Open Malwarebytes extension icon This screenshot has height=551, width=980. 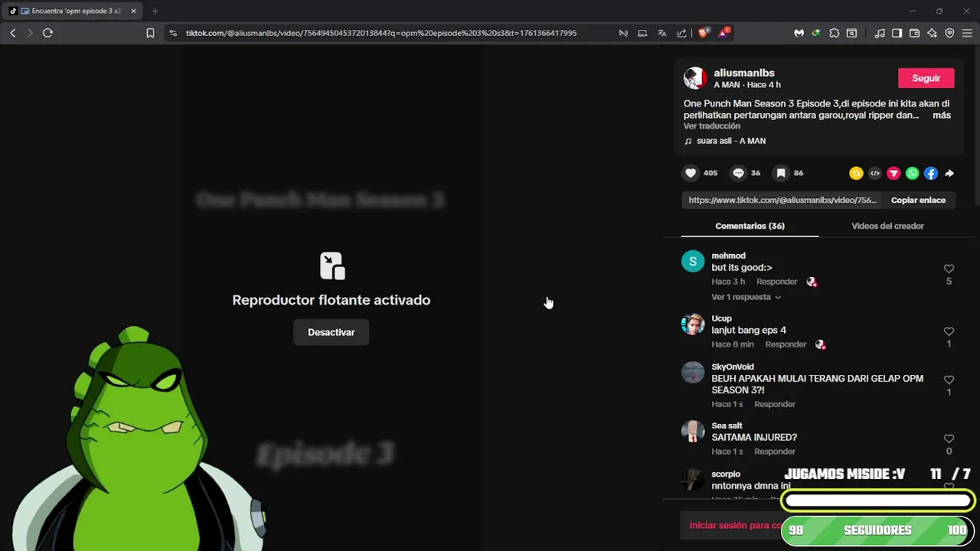coord(799,33)
